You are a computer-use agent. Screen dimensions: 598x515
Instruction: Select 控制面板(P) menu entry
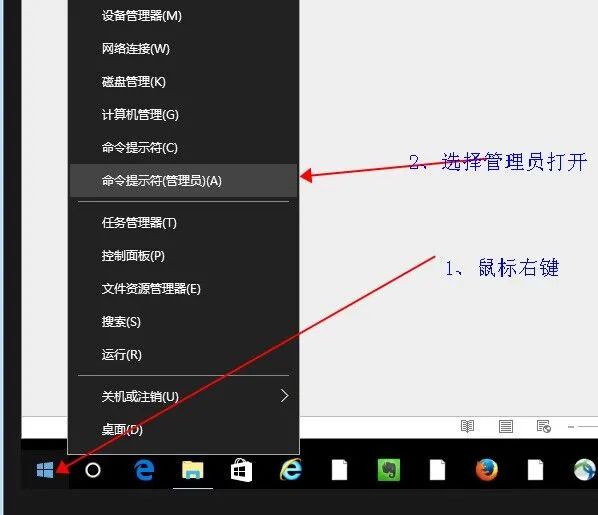[x=183, y=256]
